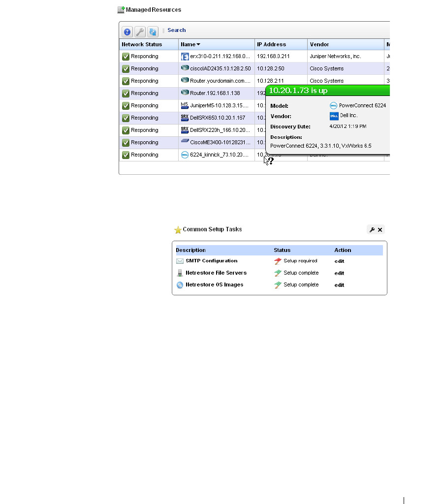The image size is (443, 504).
Task: Select the JuniperM5-10.128.3.15 device name
Action: pyautogui.click(x=219, y=105)
